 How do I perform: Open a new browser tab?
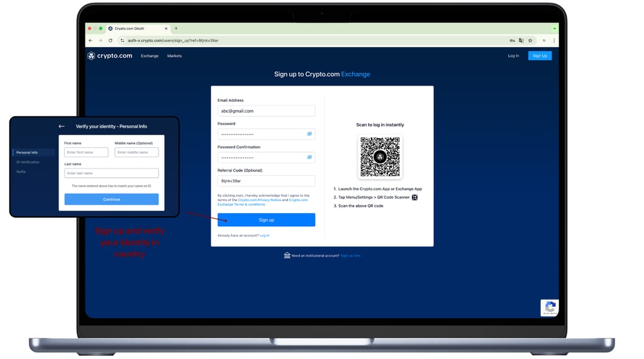tap(176, 28)
